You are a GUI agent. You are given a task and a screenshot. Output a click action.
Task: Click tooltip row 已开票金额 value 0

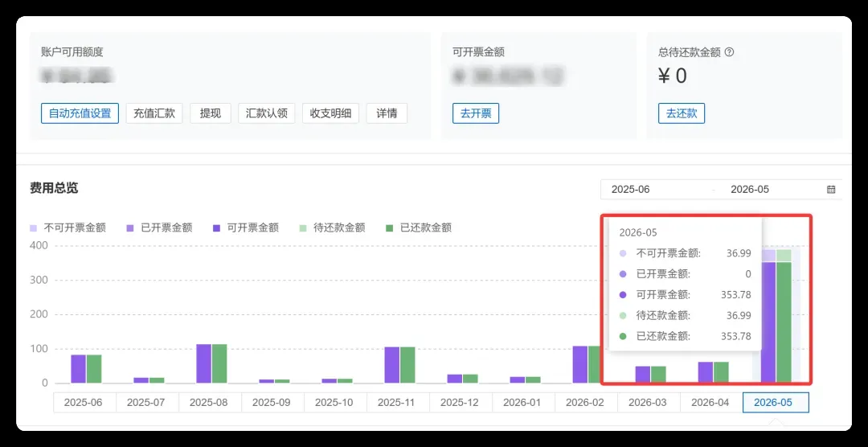(748, 273)
